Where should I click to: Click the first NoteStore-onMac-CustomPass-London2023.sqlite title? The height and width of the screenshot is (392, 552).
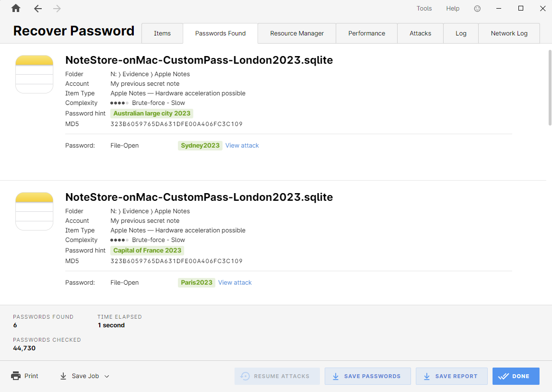[x=199, y=60]
